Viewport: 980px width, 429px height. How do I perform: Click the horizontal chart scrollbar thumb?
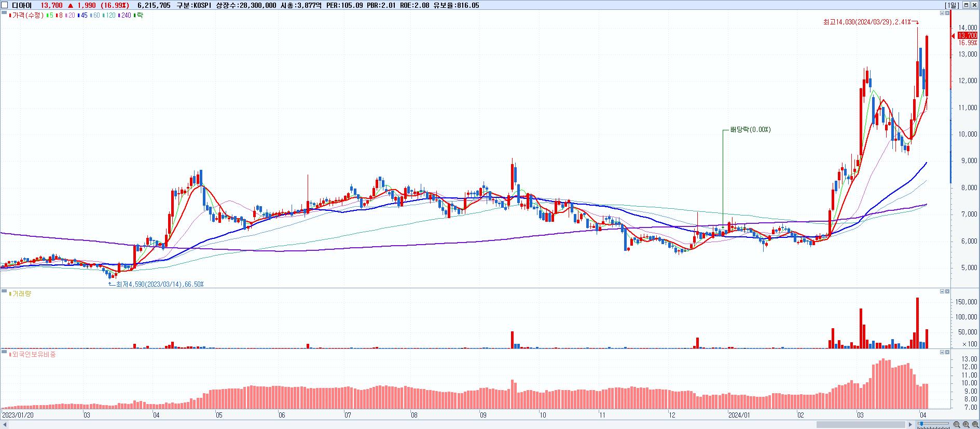861,425
